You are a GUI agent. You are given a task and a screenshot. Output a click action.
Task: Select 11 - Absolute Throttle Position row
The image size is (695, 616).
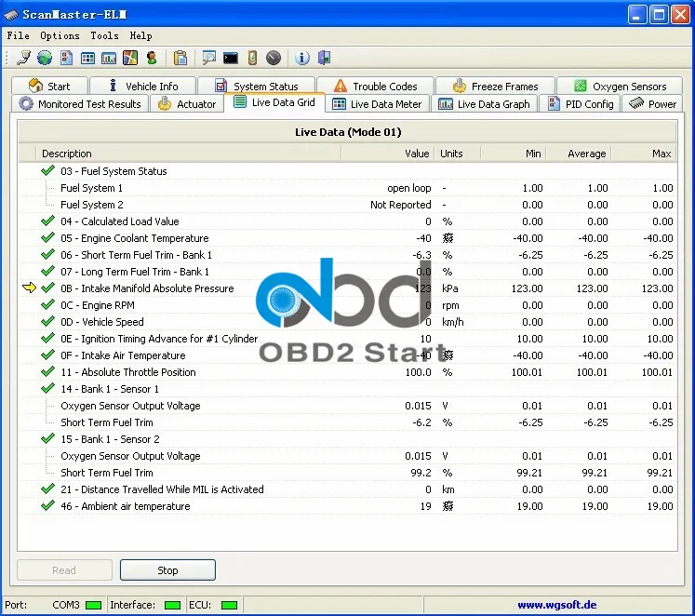[348, 372]
